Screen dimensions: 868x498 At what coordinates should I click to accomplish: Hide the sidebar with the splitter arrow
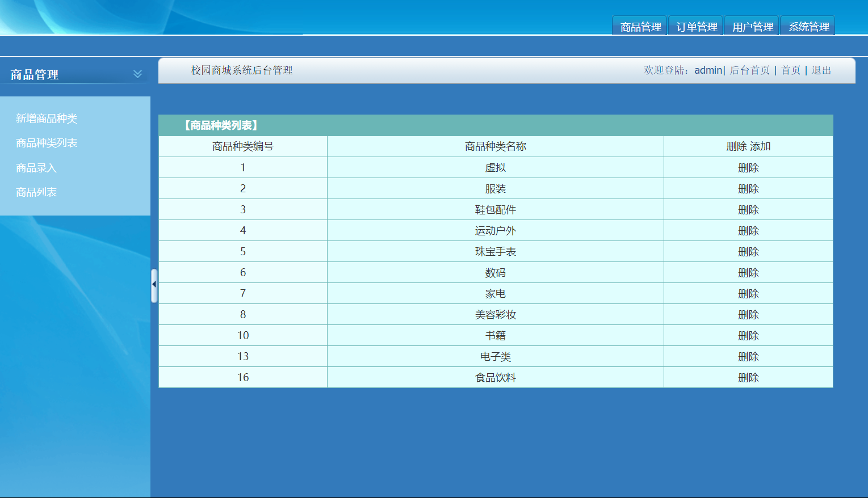click(154, 285)
